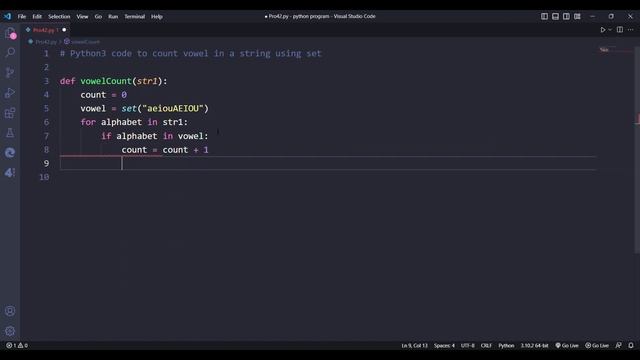Click 'count + 1' expression on line 8
Image resolution: width=640 pixels, height=360 pixels.
[185, 150]
